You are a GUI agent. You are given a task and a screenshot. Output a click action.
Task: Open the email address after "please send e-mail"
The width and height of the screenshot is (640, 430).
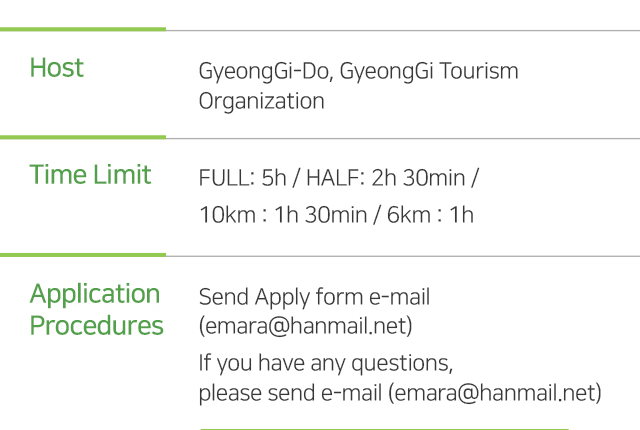(495, 393)
